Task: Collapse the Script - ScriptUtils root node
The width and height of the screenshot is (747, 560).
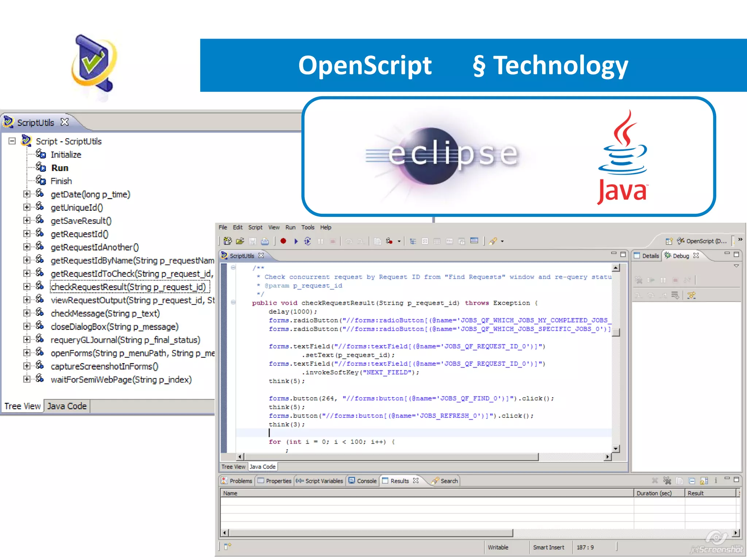Action: 12,141
